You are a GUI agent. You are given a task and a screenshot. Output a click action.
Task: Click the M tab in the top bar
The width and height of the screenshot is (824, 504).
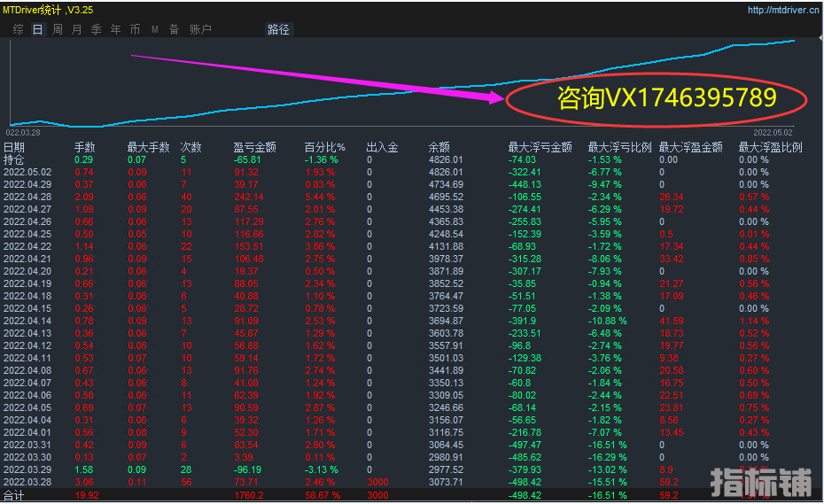tap(155, 29)
